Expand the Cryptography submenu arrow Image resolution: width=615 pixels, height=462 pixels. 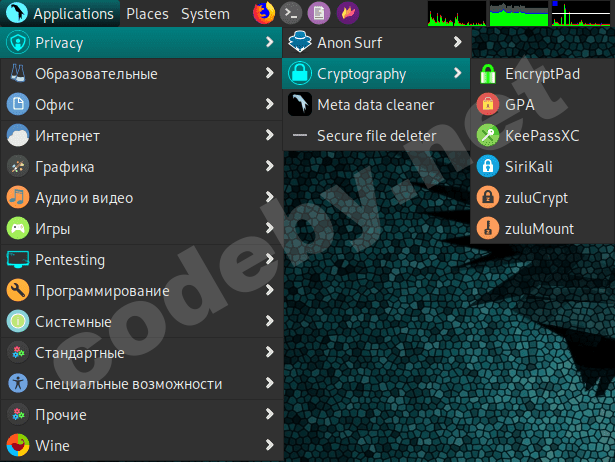pos(457,73)
